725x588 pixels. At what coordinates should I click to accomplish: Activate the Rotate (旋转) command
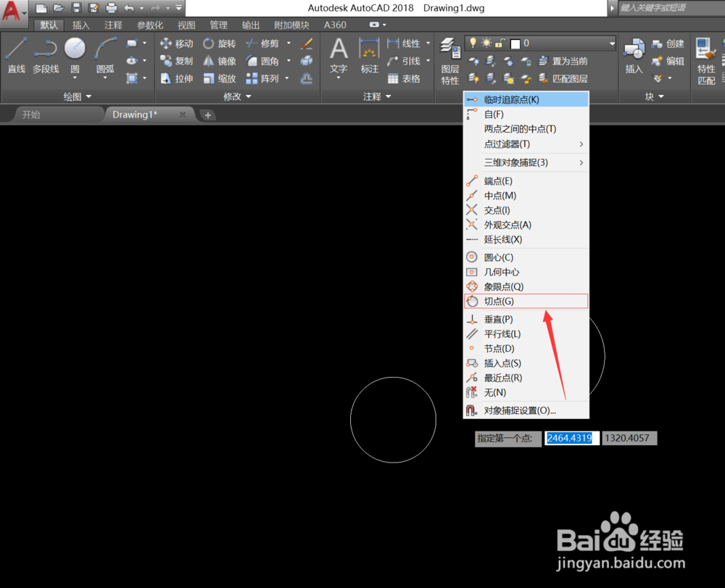220,44
